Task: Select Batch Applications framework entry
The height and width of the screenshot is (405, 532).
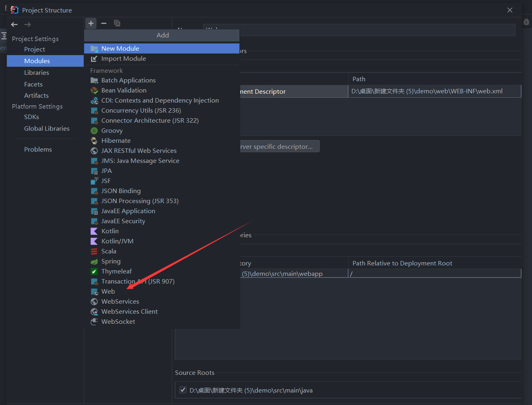Action: point(162,80)
